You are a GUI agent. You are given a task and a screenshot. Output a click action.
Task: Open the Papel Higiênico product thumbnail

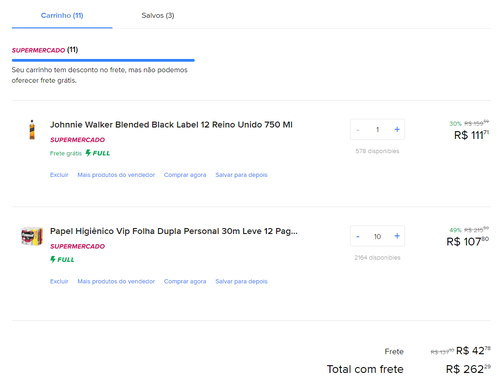32,236
